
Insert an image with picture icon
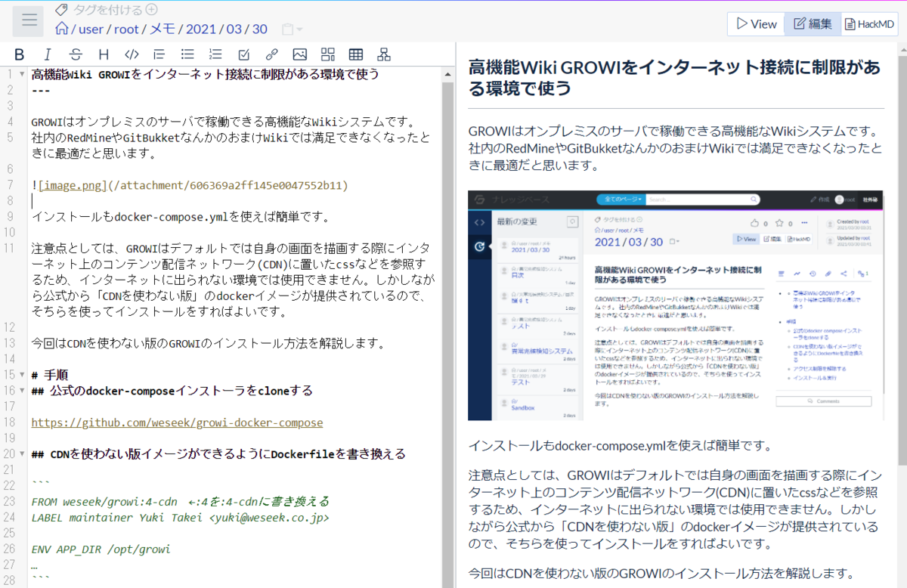300,54
